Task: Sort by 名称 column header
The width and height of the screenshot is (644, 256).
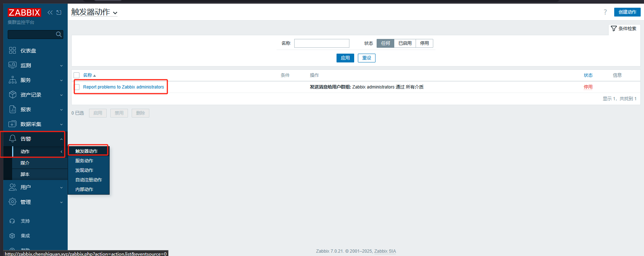Action: pos(89,75)
